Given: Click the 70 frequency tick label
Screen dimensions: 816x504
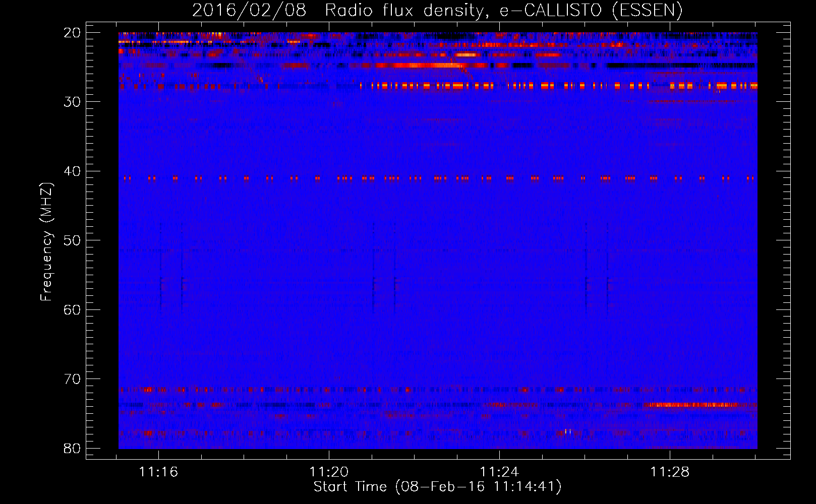Looking at the screenshot, I should (x=72, y=379).
